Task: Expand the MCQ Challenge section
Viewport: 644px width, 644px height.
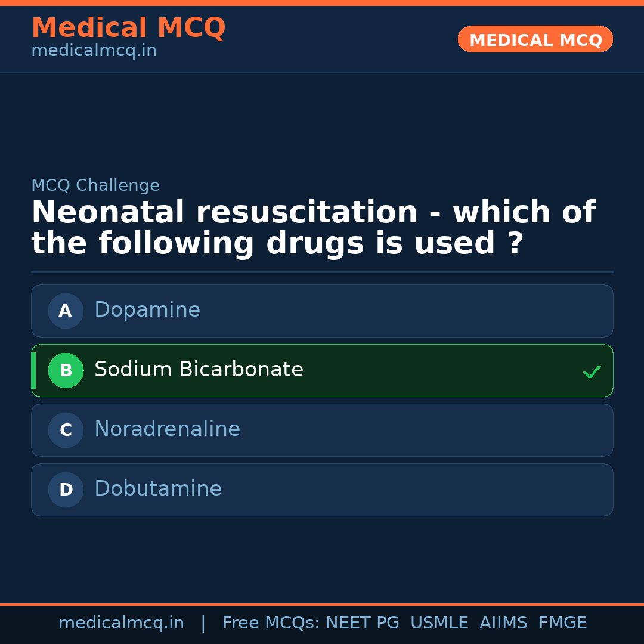Action: tap(95, 185)
